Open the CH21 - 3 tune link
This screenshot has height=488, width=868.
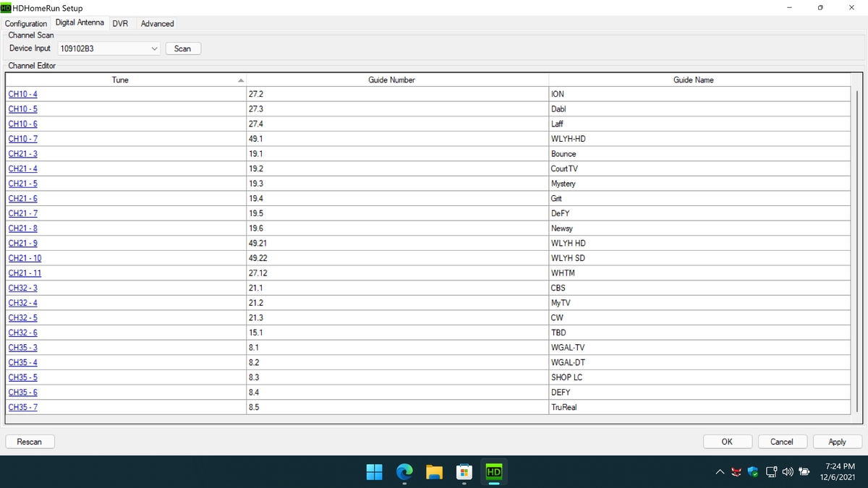pos(22,154)
